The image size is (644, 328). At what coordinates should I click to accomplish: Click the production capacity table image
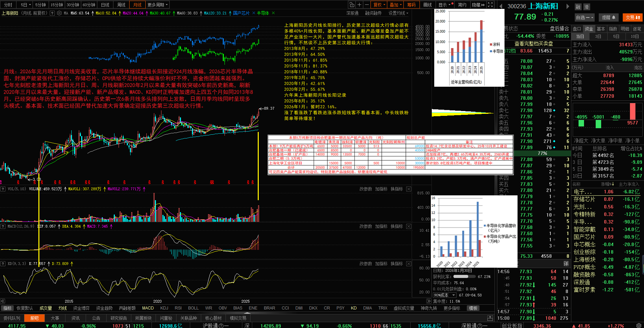391,155
